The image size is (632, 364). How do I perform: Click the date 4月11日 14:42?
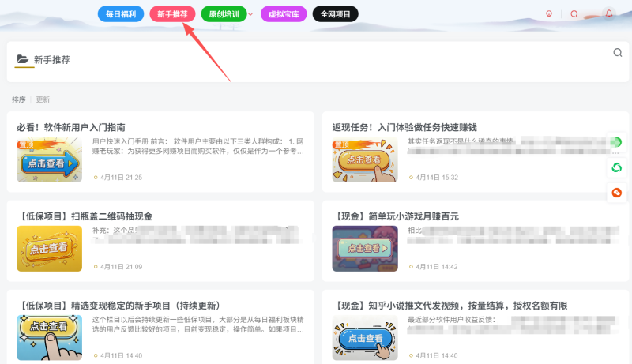(437, 267)
